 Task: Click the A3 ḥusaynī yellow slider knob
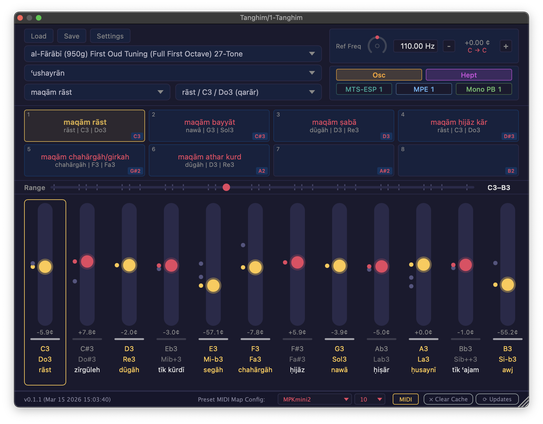pyautogui.click(x=424, y=265)
